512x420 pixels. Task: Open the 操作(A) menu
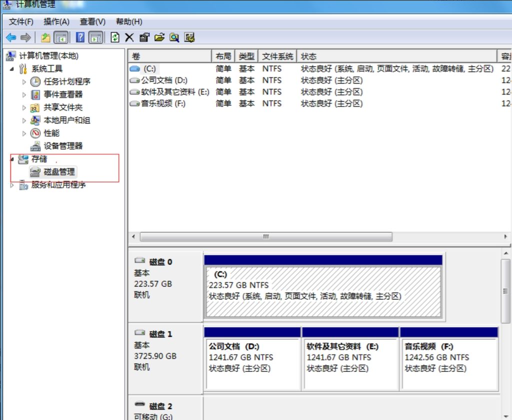[56, 22]
